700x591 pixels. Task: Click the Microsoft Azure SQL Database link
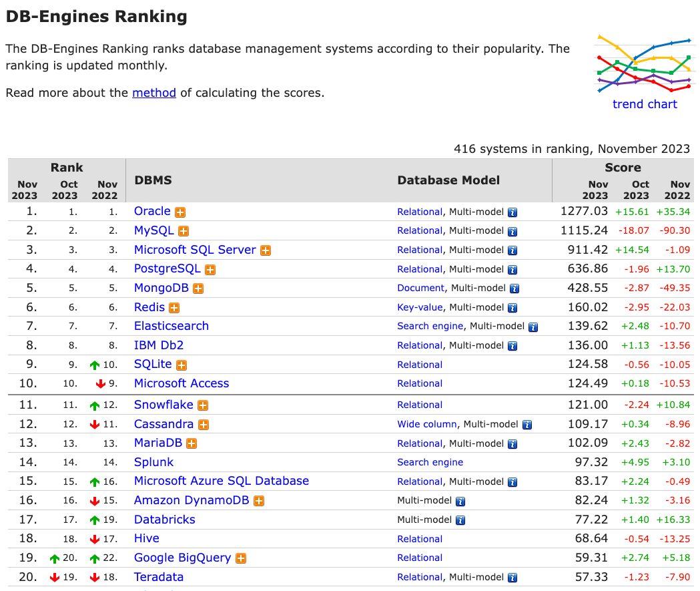coord(222,481)
